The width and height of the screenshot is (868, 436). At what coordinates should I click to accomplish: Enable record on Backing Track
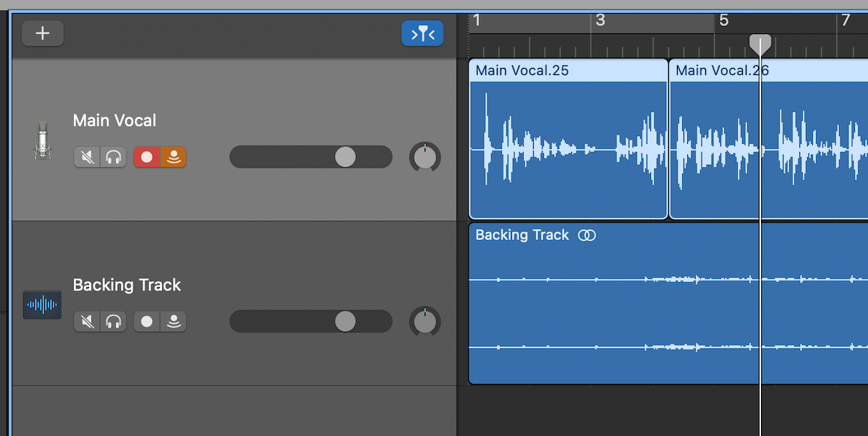[x=147, y=322]
